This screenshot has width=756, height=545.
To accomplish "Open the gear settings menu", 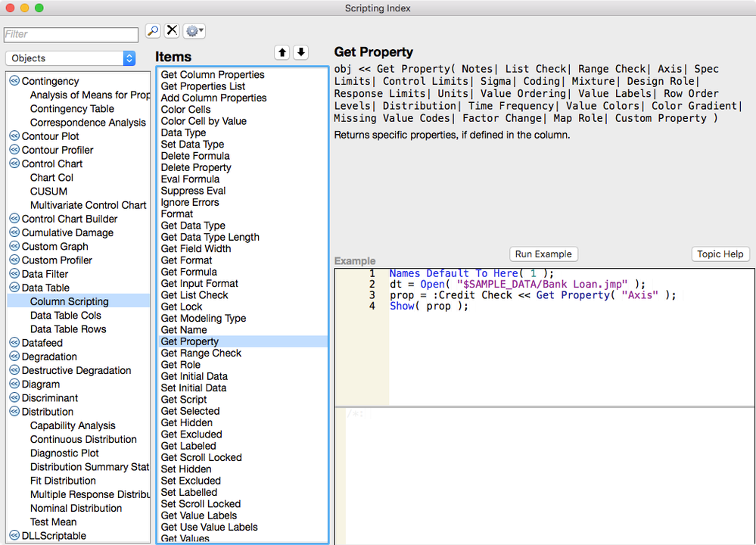I will pyautogui.click(x=194, y=31).
